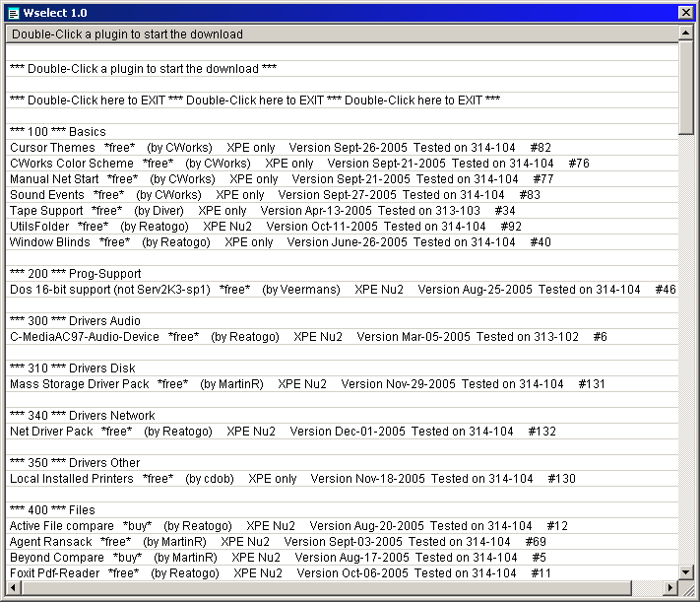Select the Agent Ransack plugin row

tap(342, 542)
